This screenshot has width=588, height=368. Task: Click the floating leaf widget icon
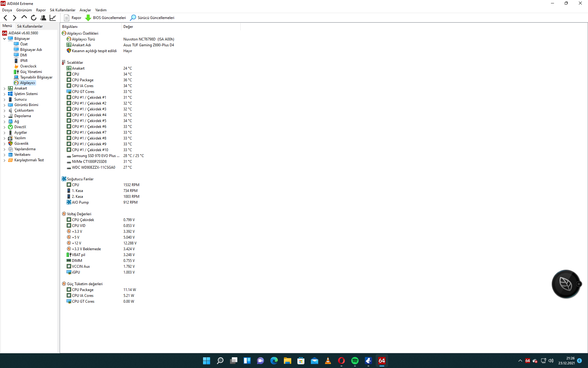(566, 284)
